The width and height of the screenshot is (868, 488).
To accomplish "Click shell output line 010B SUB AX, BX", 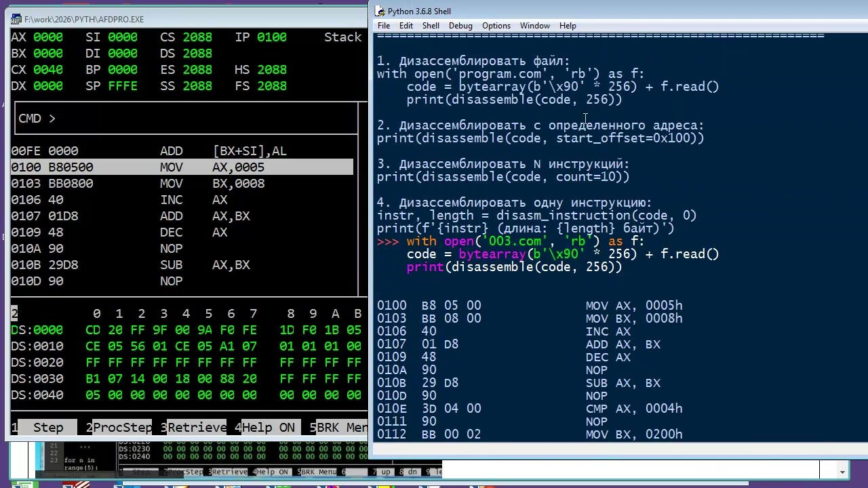I will [519, 383].
